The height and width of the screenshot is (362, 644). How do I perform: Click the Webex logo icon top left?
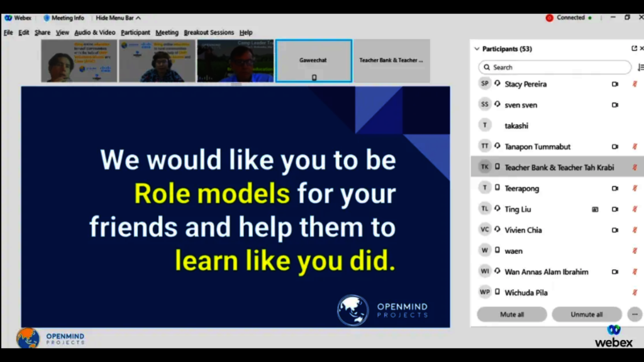(x=8, y=18)
